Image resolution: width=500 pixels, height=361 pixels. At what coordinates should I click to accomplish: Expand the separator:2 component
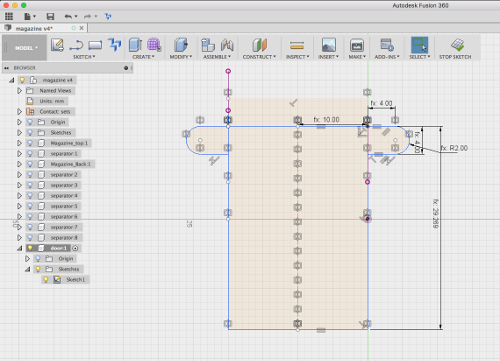[x=19, y=175]
